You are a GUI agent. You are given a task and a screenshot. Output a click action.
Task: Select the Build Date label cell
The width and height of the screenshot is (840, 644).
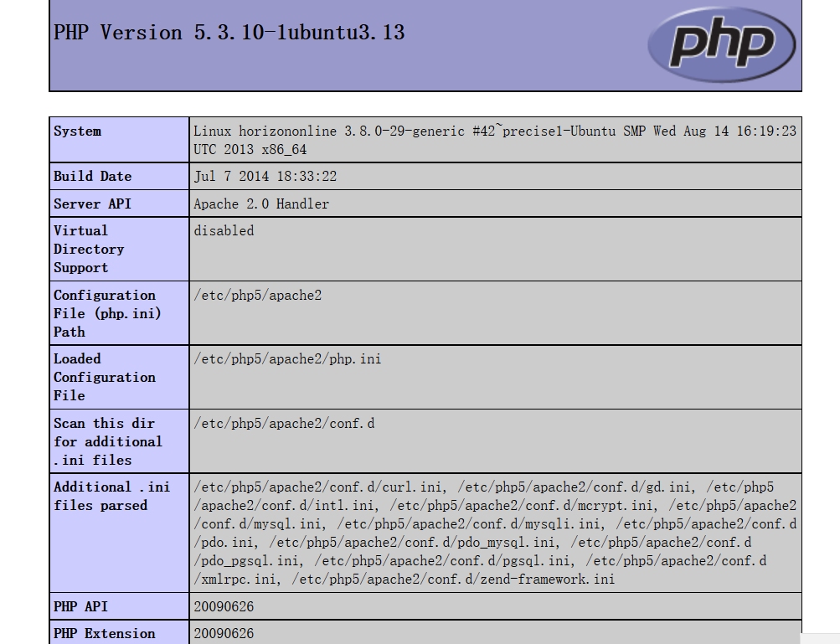tap(120, 176)
